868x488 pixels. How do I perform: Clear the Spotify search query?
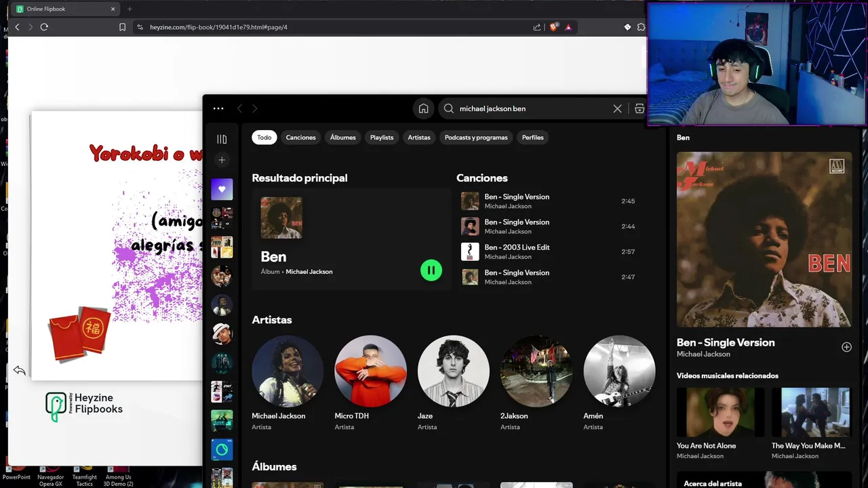coord(617,108)
